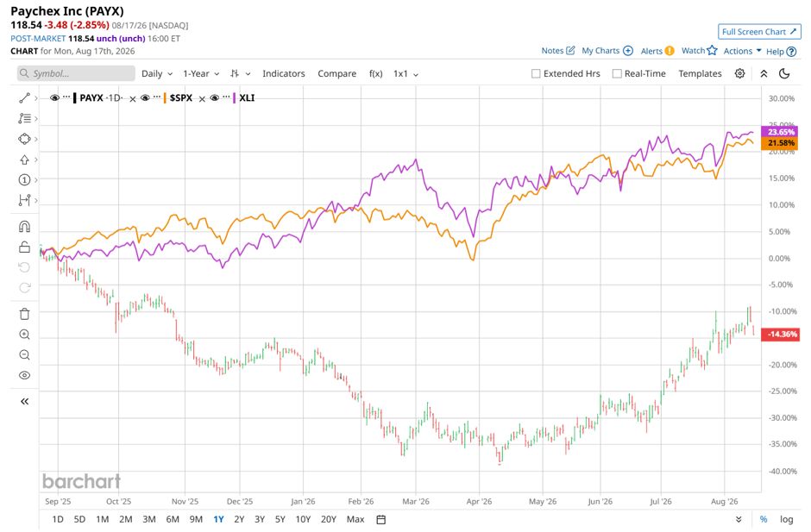Open the Notes editor
The height and width of the screenshot is (532, 811).
click(x=558, y=51)
